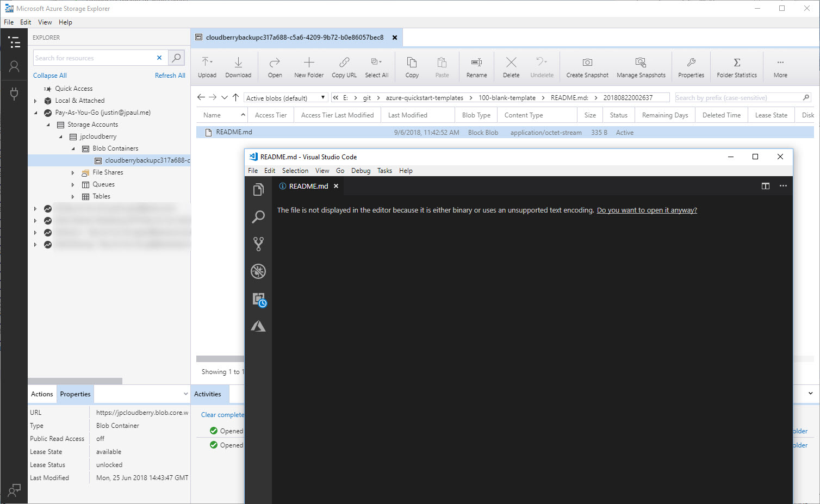Open VS Code Debug icon
820x504 pixels.
258,271
